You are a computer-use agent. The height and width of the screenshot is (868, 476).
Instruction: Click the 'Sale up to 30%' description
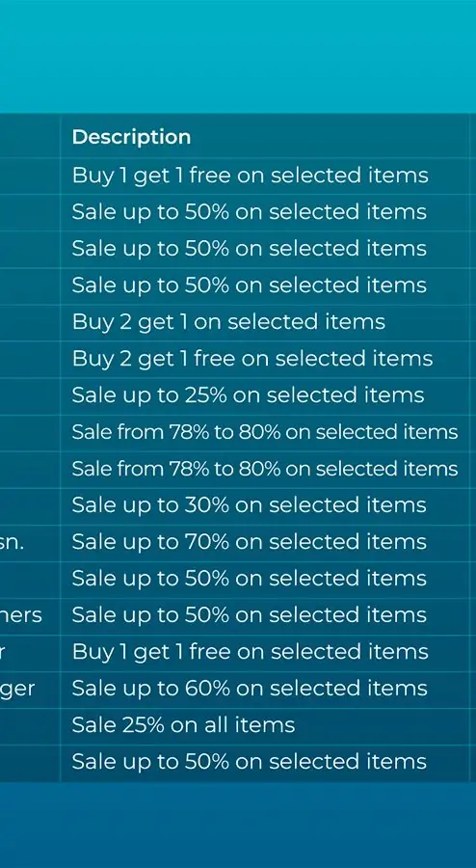tap(265, 505)
